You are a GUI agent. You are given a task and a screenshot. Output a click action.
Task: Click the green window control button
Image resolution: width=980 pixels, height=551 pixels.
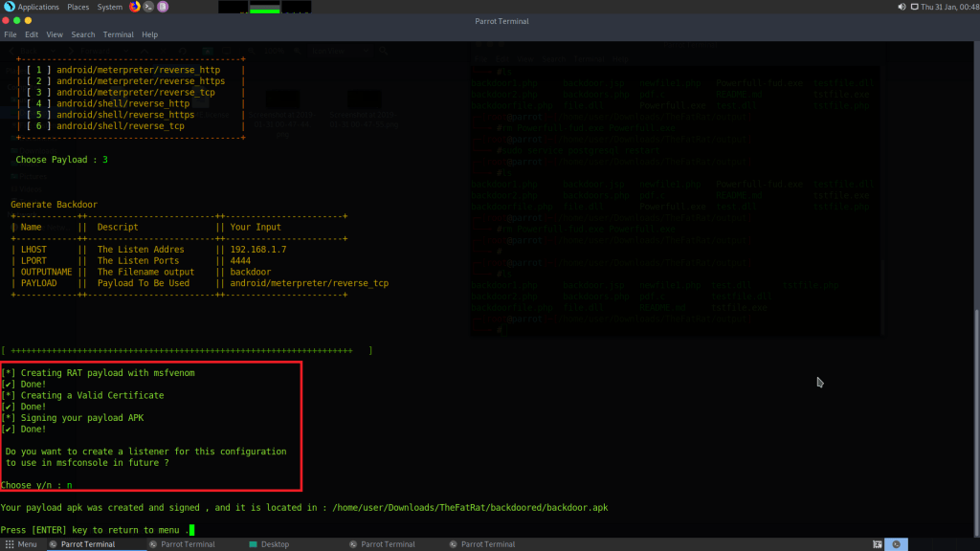17,21
